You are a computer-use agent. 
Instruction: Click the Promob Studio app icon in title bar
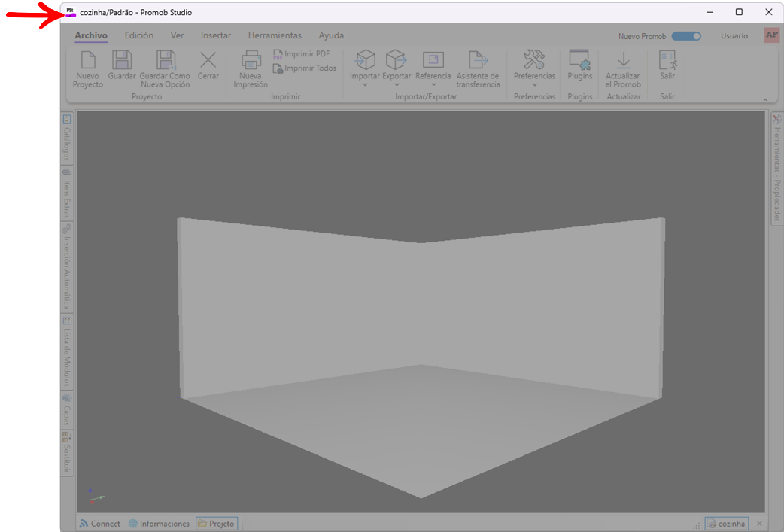click(71, 12)
